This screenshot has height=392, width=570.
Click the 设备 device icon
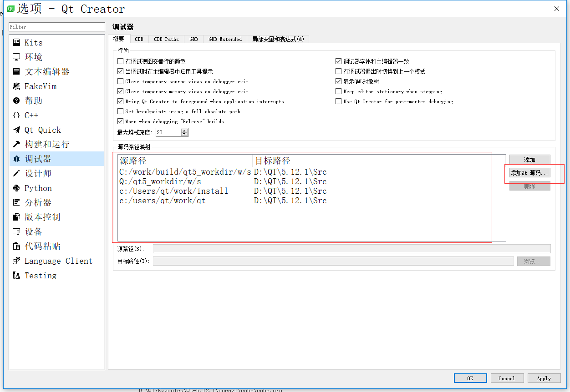pyautogui.click(x=16, y=231)
